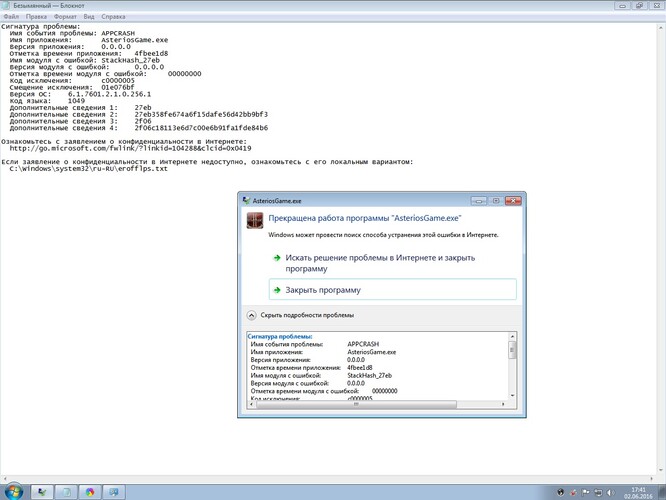Click the title bar icon of the AsteriosGame.exe dialog
This screenshot has height=500, width=666.
click(246, 201)
